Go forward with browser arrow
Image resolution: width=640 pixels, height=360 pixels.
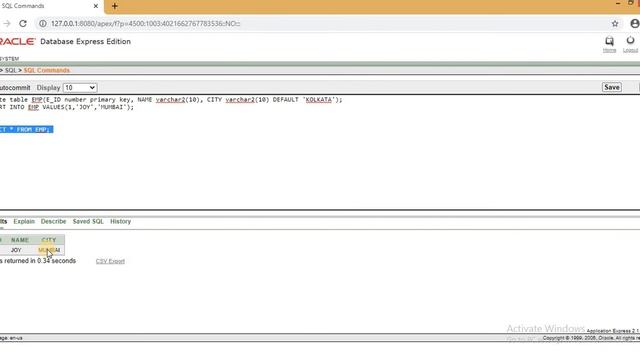click(x=7, y=24)
